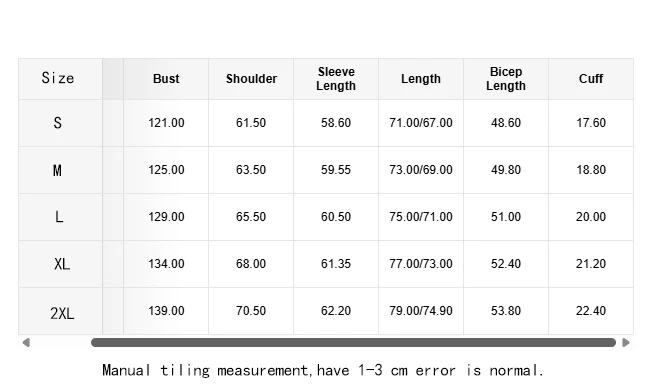Select the 68.00 shoulder cell

click(x=251, y=264)
